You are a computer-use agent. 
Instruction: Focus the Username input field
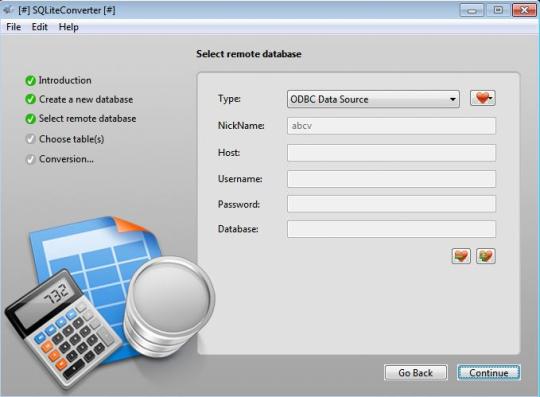pos(392,179)
